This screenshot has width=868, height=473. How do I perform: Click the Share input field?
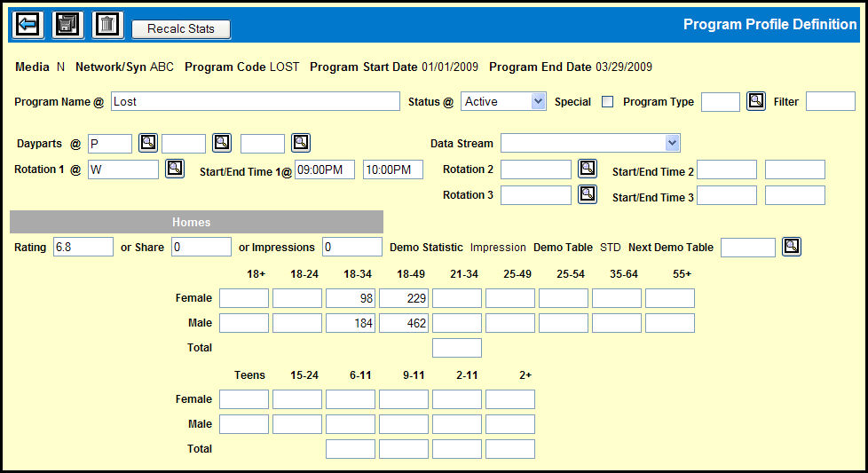pyautogui.click(x=201, y=247)
